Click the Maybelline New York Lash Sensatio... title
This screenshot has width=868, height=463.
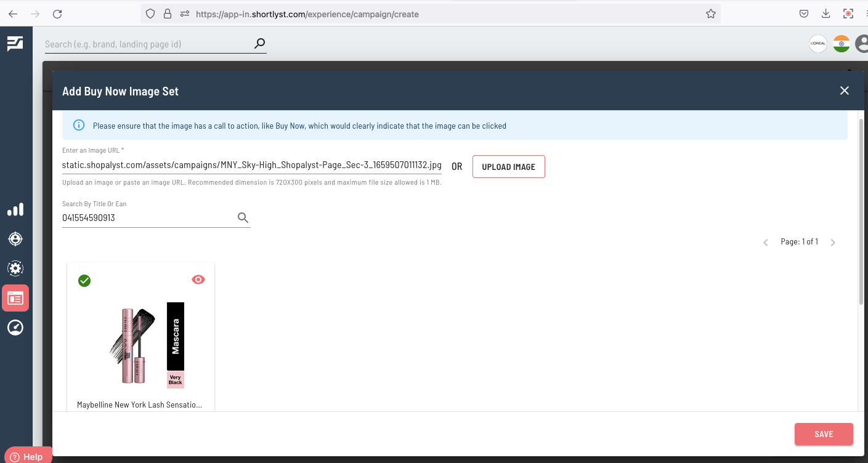pos(139,405)
